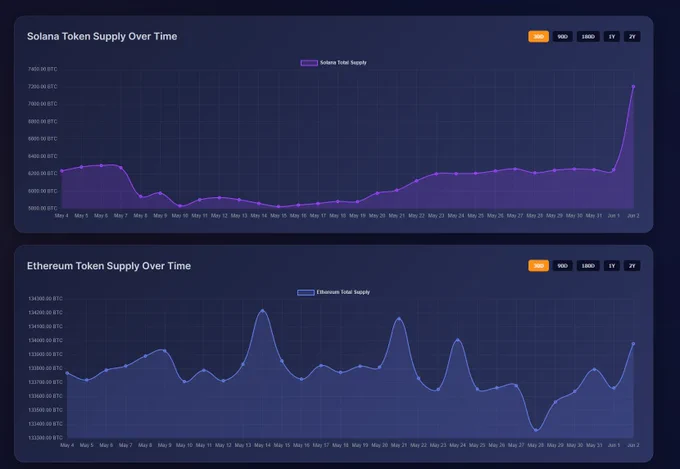Click the Solana Total Supply legend label
The width and height of the screenshot is (680, 469).
click(343, 62)
